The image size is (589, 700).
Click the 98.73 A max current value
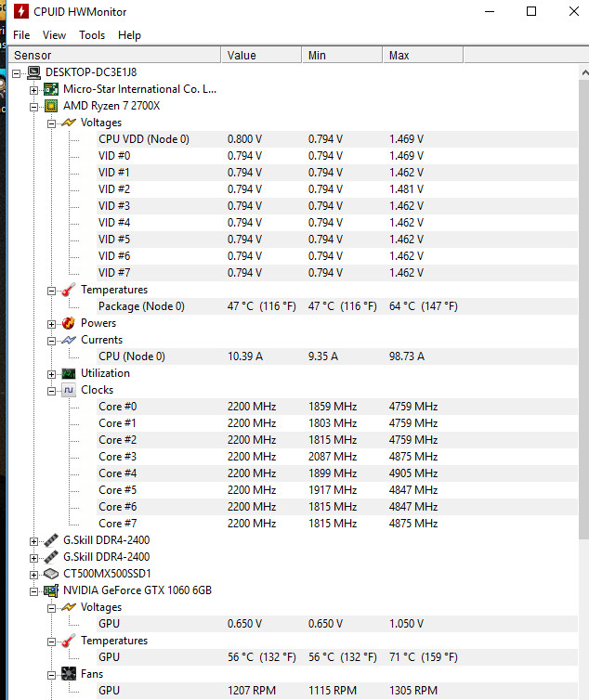tap(407, 356)
